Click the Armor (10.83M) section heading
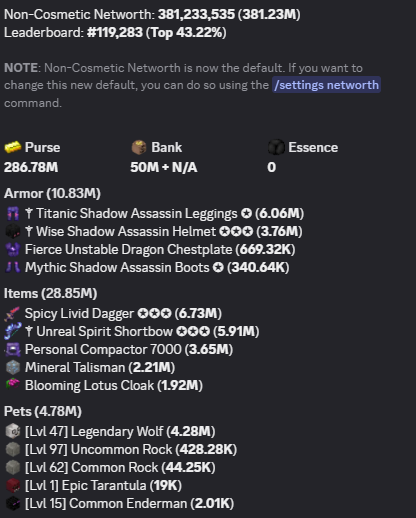 52,193
